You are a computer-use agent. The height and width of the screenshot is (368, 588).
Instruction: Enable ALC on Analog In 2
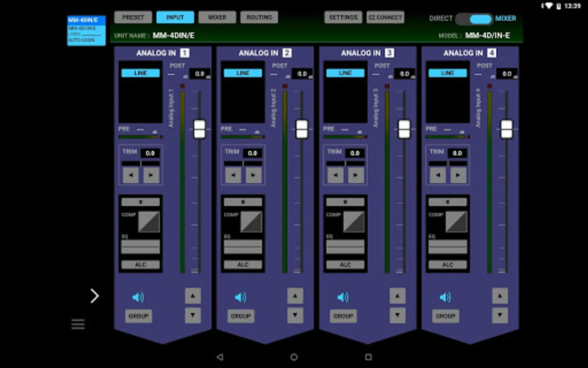(x=243, y=265)
